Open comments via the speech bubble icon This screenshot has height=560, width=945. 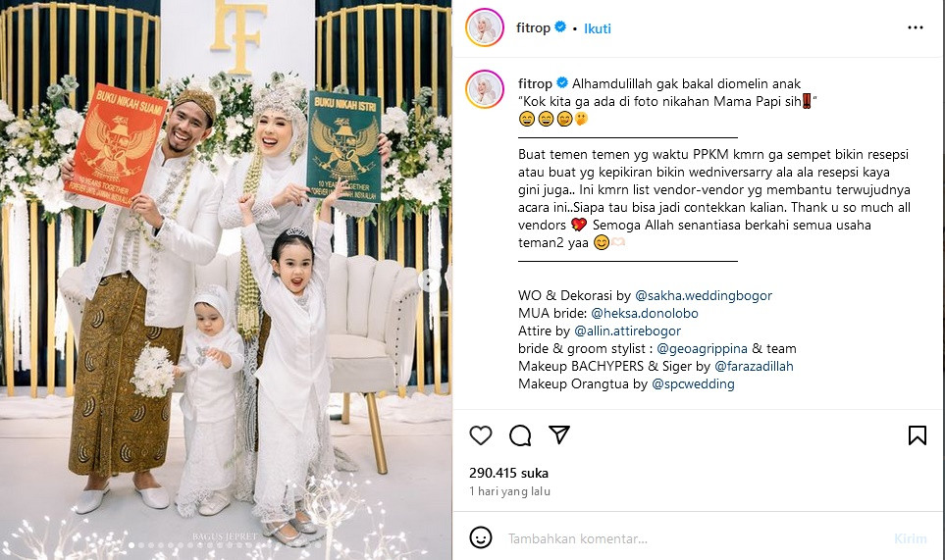tap(519, 435)
